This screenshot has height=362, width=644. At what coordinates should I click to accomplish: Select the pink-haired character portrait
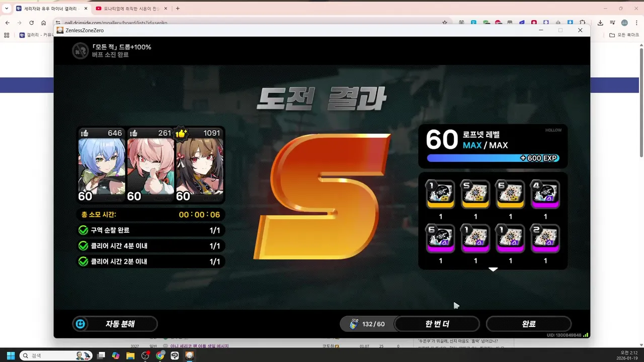150,165
